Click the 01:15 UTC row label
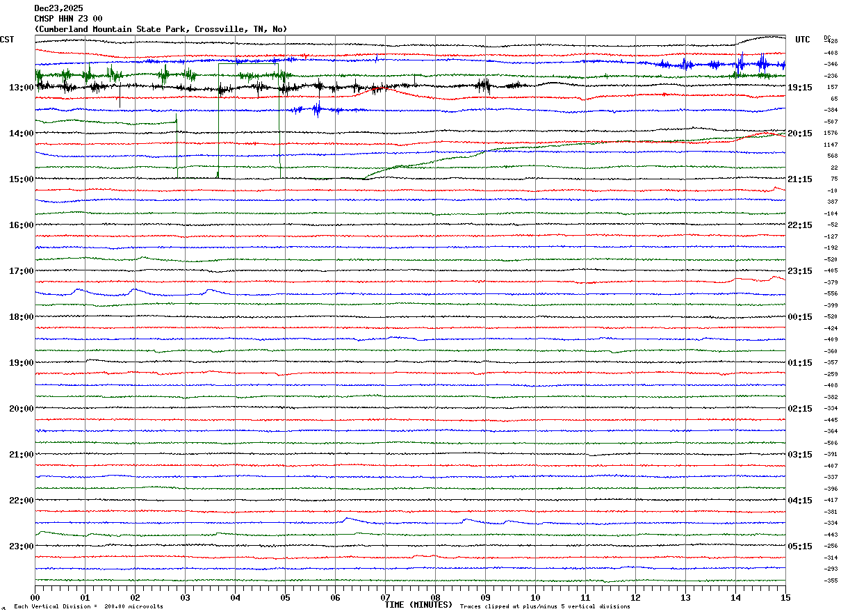The width and height of the screenshot is (841, 616). [x=800, y=363]
